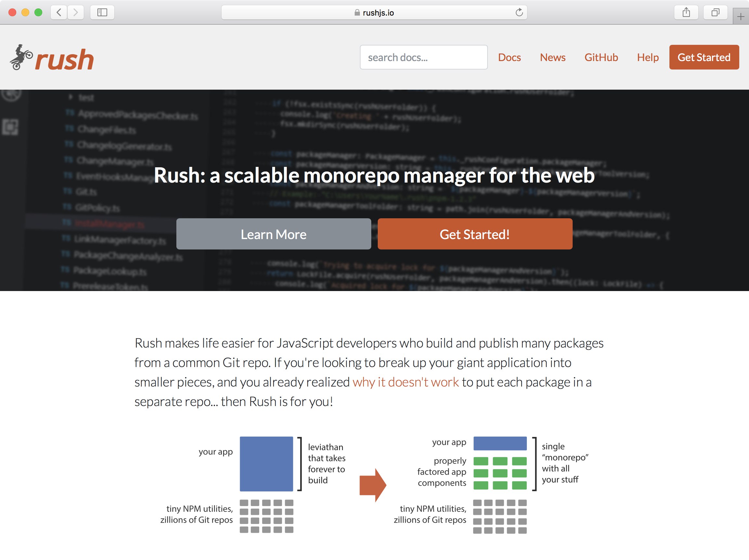Image resolution: width=749 pixels, height=560 pixels.
Task: Click the orange Get Started! hero button
Action: pos(475,234)
